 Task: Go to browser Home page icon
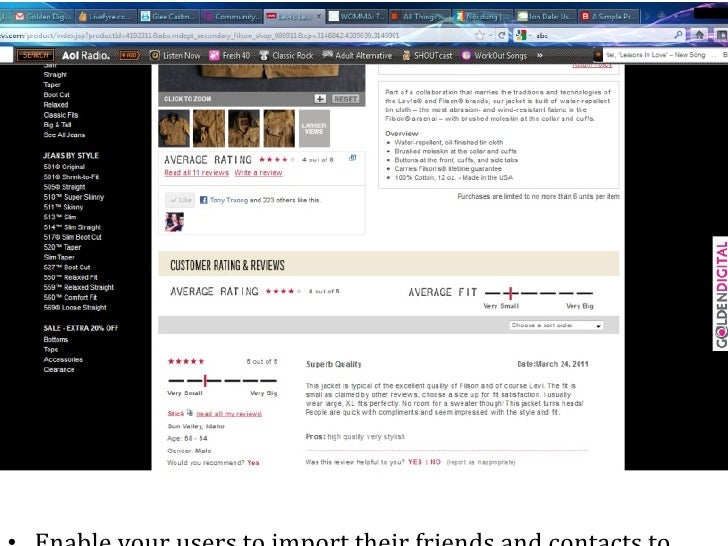click(x=699, y=35)
